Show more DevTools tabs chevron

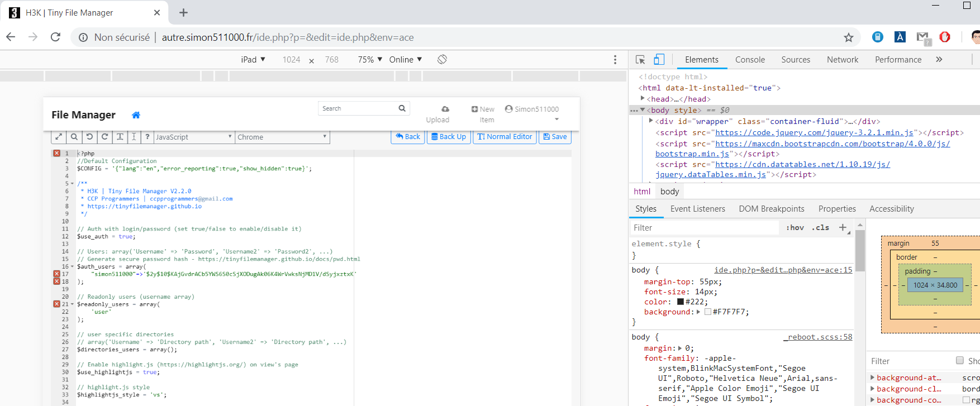(939, 59)
